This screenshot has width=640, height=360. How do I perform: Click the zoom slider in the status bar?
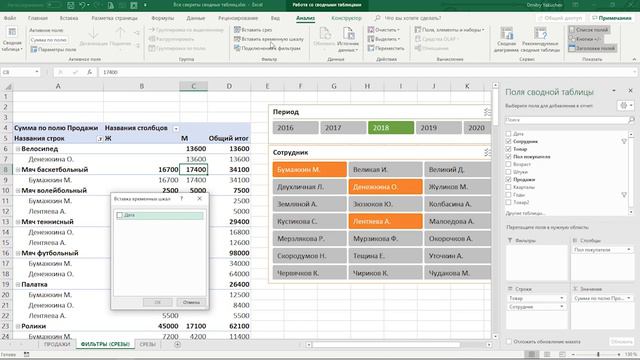coord(598,355)
